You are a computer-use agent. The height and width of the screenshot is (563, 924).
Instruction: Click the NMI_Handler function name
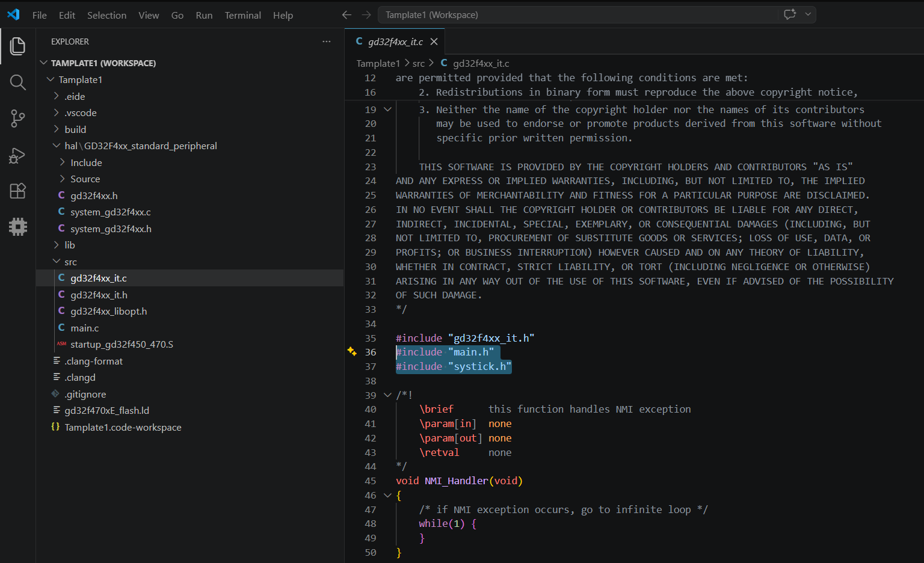(x=456, y=481)
